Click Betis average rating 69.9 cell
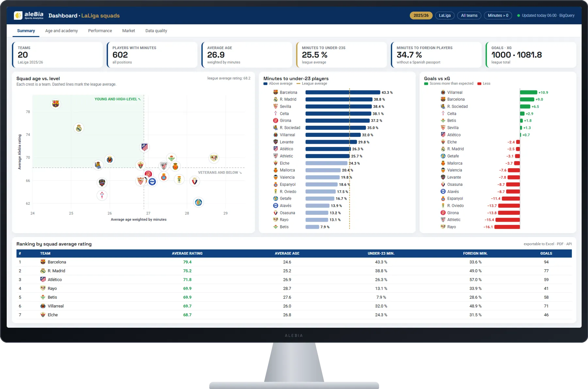This screenshot has width=588, height=389. 187,297
